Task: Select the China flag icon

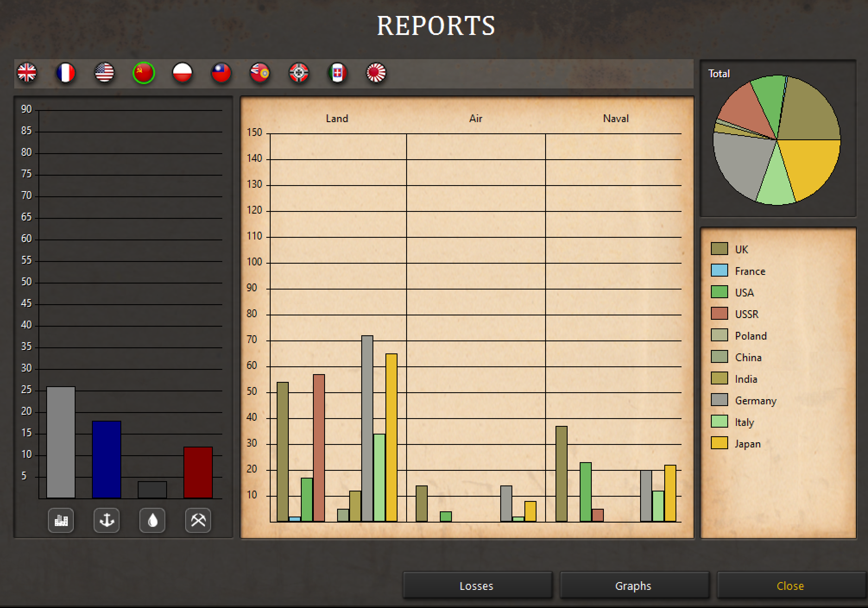Action: 221,72
